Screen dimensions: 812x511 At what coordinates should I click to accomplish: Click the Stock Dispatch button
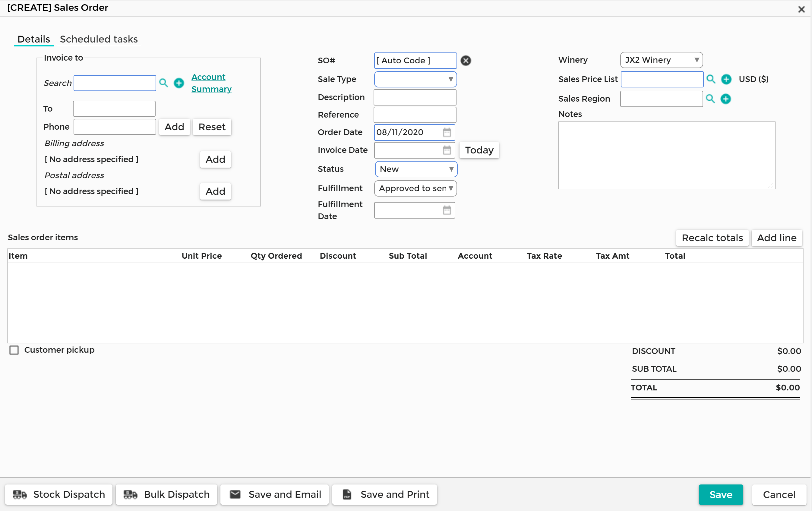pyautogui.click(x=59, y=494)
